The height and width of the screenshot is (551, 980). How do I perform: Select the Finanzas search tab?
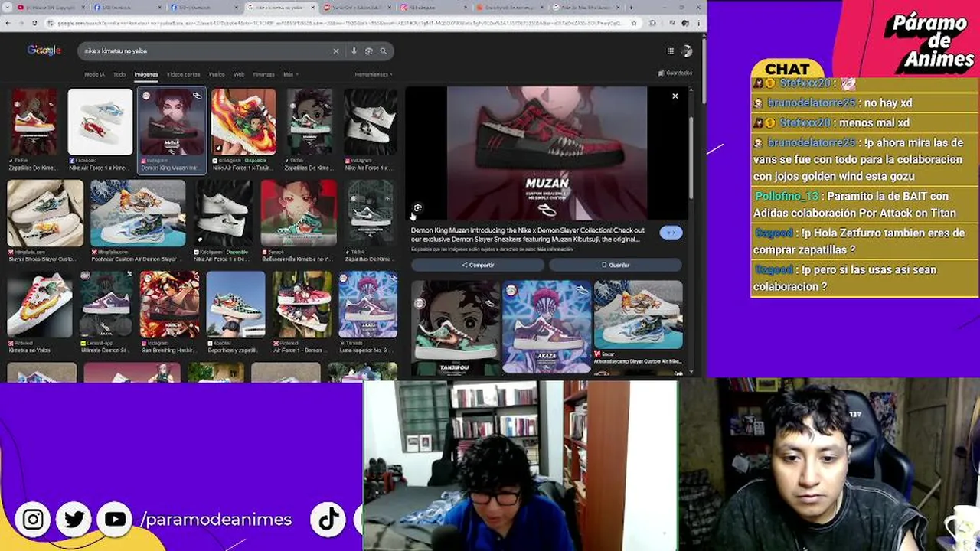263,74
